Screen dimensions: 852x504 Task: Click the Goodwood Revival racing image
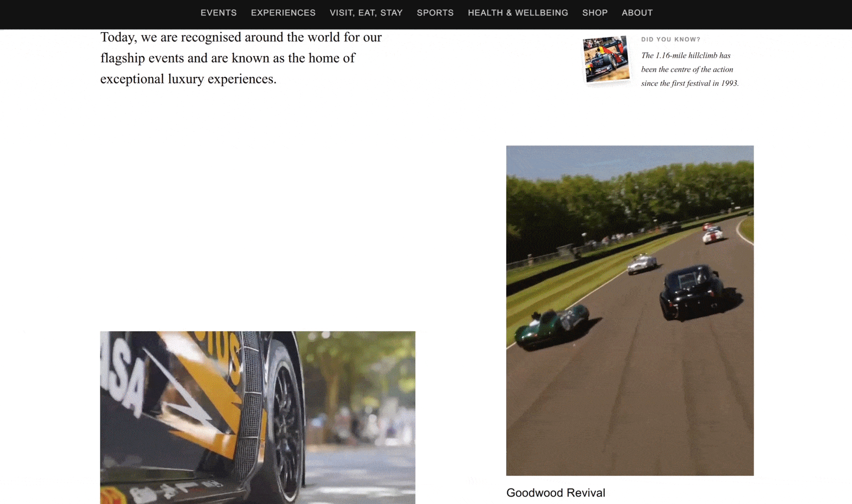[x=630, y=310]
